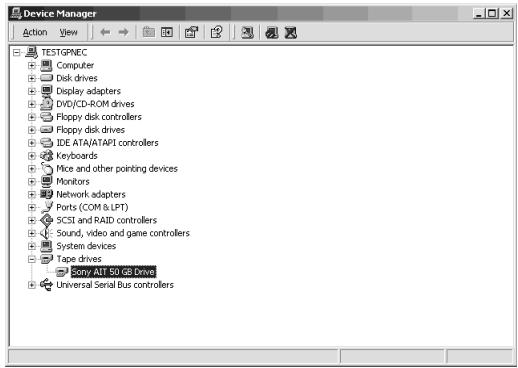Expand the Network adapters category
518x368 pixels.
click(32, 195)
